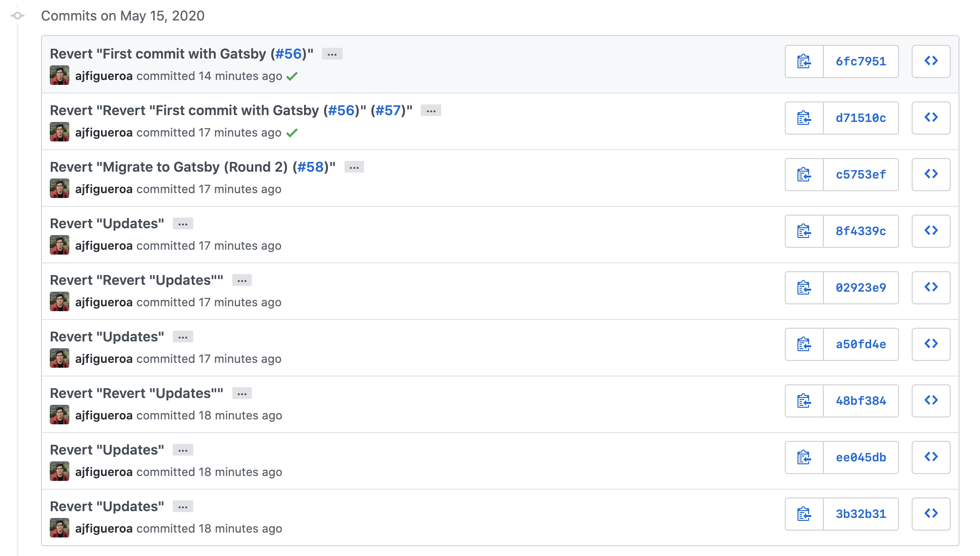
Task: Open pull request #58 link
Action: 310,167
